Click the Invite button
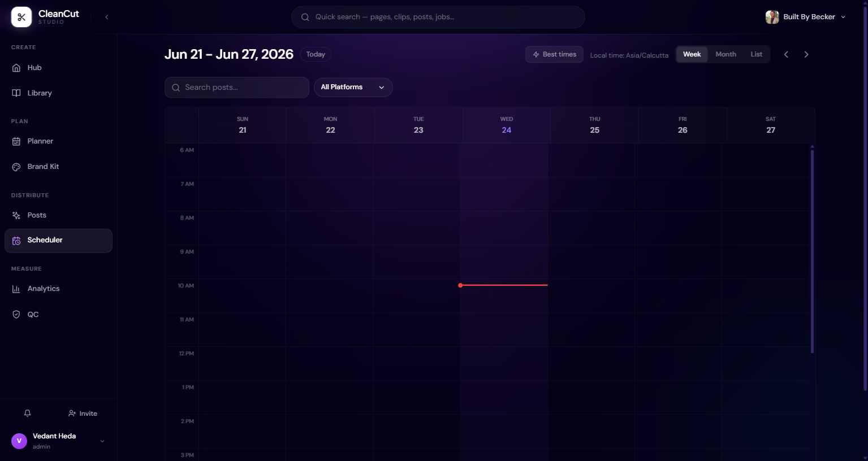 coord(83,414)
